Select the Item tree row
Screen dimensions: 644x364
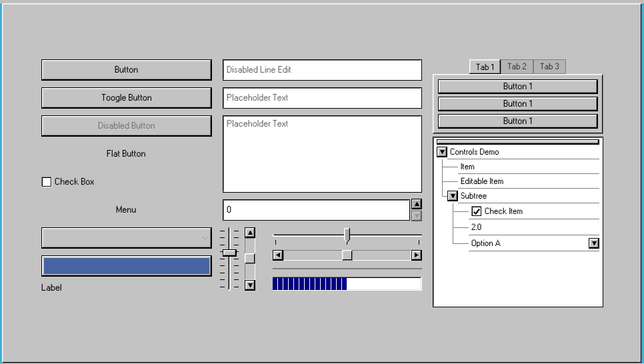point(529,167)
